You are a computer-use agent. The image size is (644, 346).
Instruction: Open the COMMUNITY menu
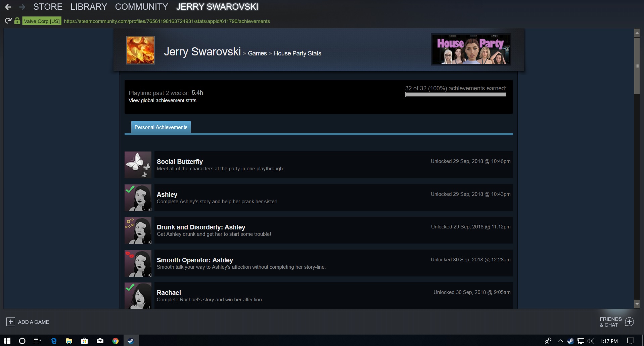click(x=141, y=7)
